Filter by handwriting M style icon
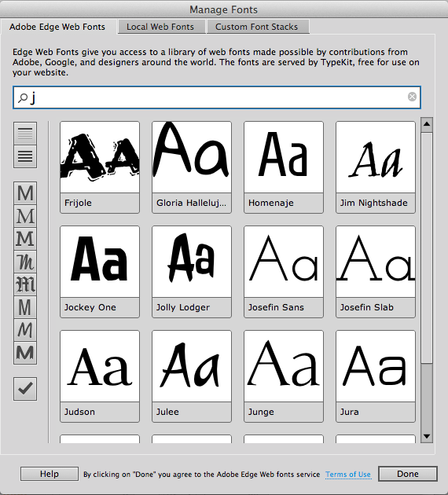 pos(25,330)
